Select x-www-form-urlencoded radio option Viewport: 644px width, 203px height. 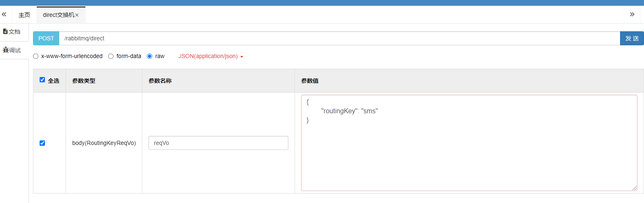coord(36,56)
